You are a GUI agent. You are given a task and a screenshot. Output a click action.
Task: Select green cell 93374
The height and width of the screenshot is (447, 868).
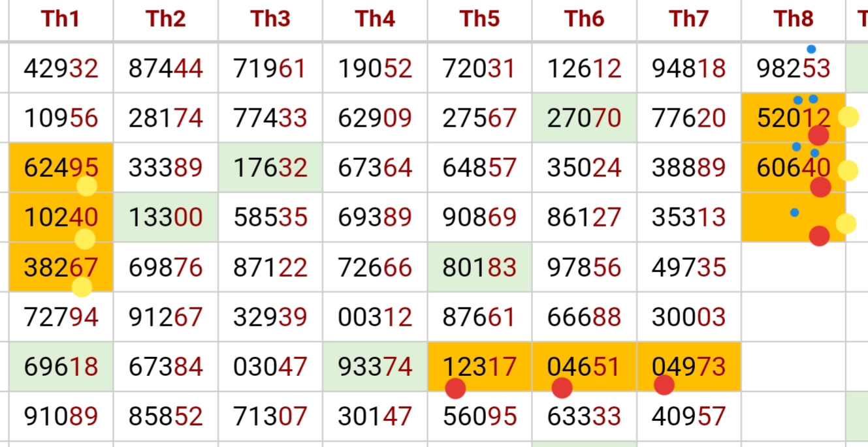coord(375,367)
